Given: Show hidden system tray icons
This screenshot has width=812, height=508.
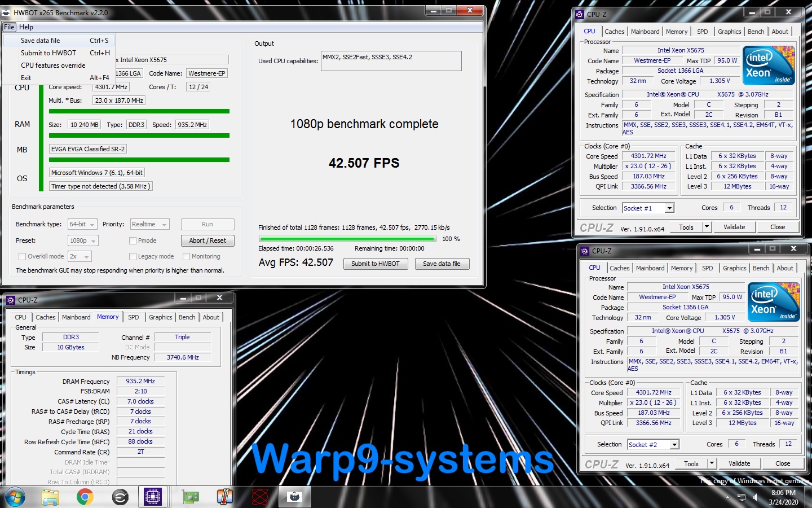Looking at the screenshot, I should coord(727,497).
